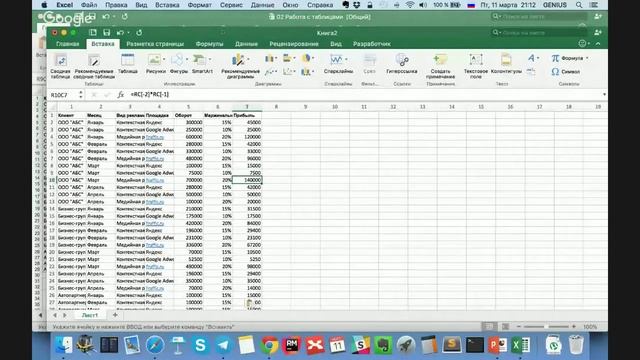Select the Лист1 sheet tab
Viewport: 640px width, 360px height.
pos(90,315)
